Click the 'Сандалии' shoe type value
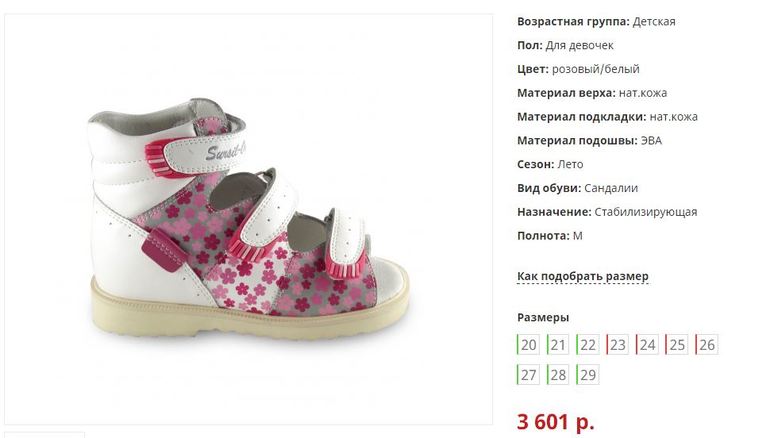The height and width of the screenshot is (438, 770). tap(611, 188)
